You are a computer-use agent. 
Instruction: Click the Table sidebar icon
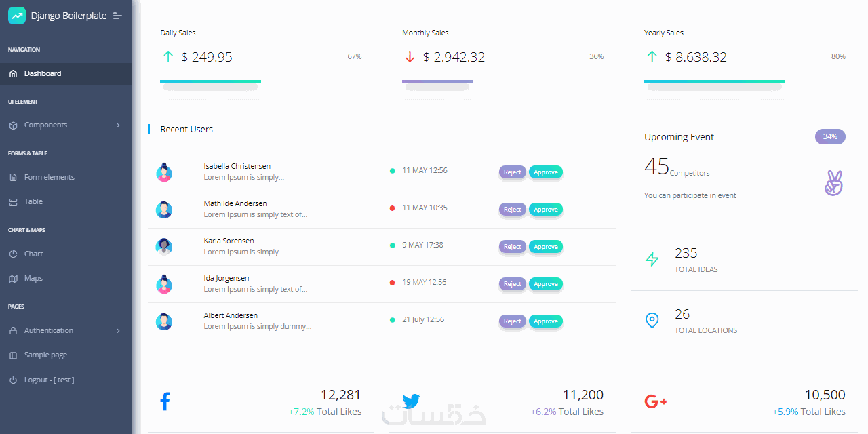(13, 202)
